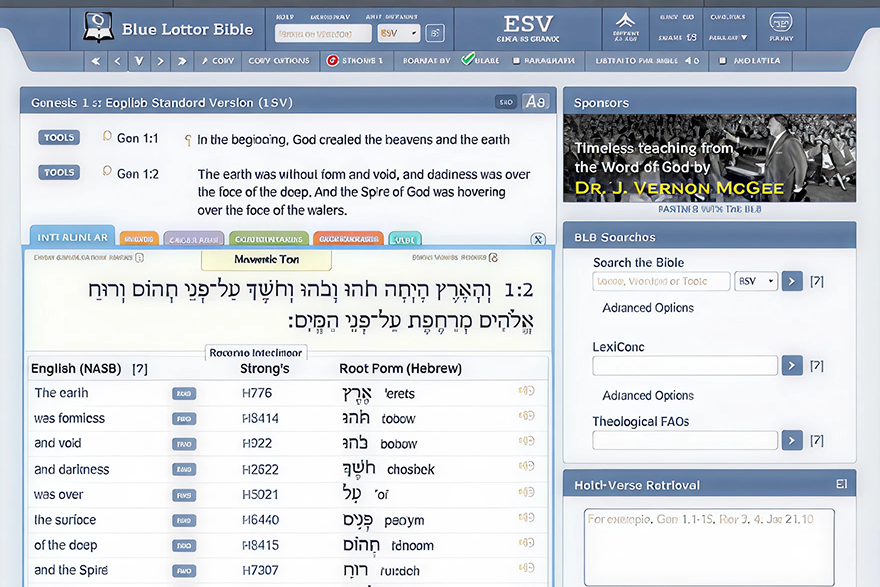Open Advanced Options under LexiConc

point(648,396)
